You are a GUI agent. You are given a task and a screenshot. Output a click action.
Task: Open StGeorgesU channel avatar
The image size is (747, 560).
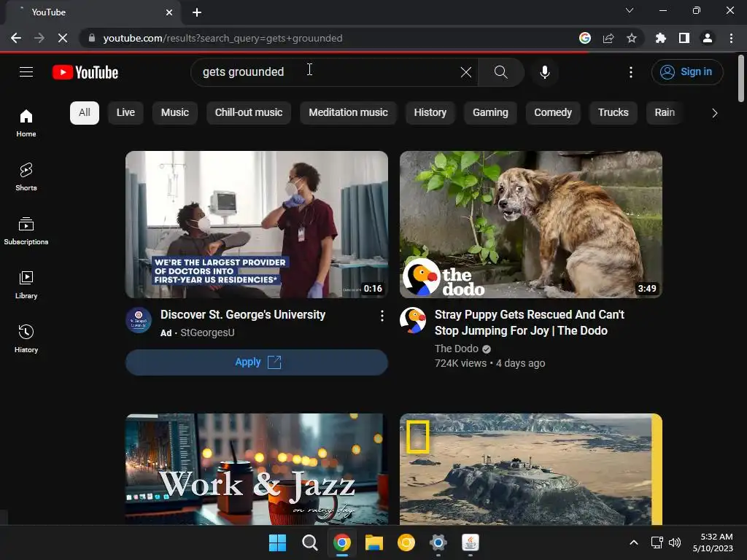[139, 320]
